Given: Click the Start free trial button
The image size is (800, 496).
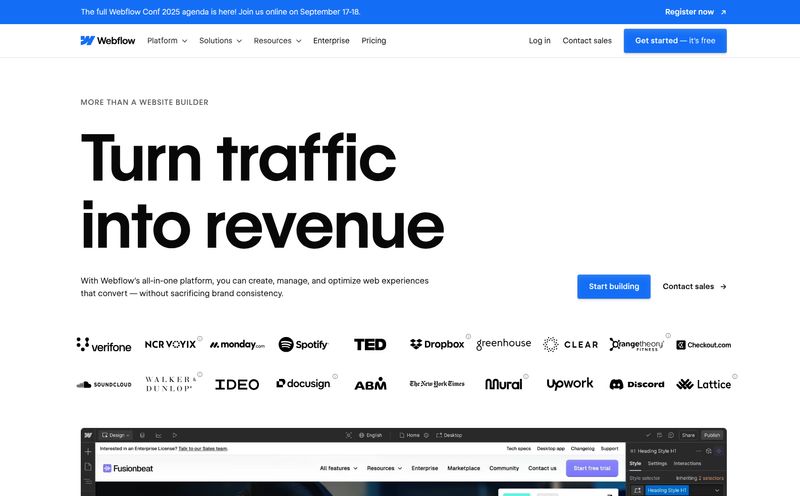Looking at the screenshot, I should coord(592,468).
